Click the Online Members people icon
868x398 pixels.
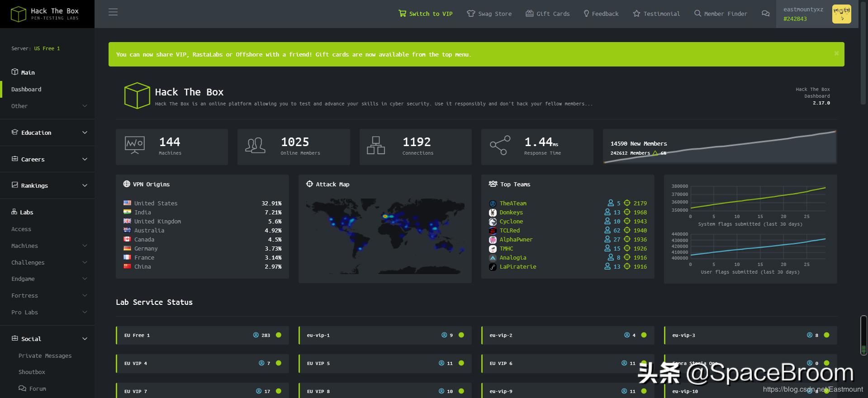tap(256, 146)
